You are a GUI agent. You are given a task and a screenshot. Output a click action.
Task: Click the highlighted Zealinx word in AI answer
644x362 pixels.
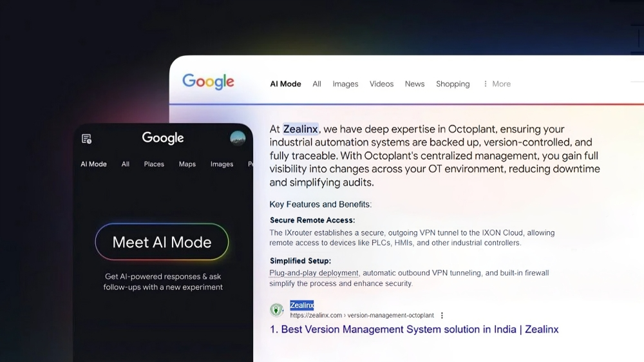click(300, 129)
